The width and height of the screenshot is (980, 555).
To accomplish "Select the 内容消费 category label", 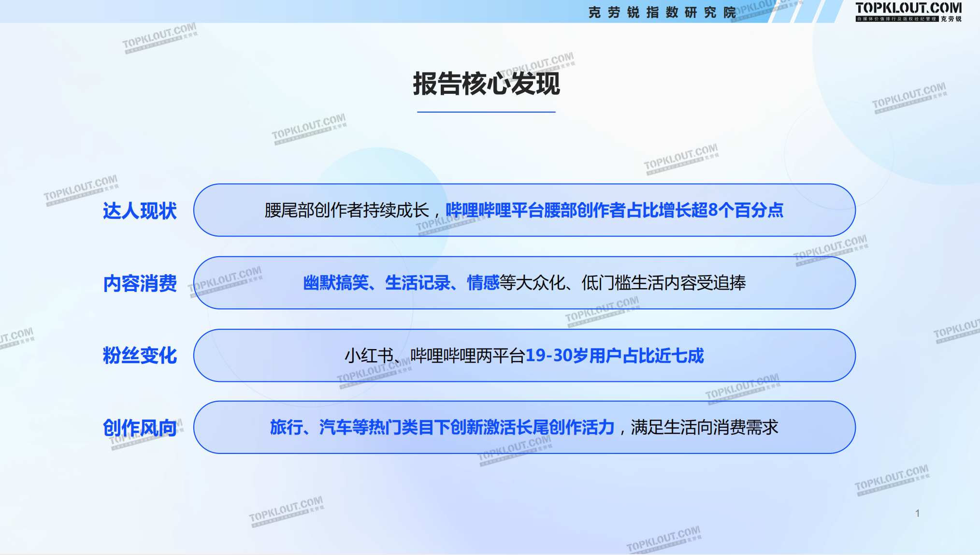I will 140,283.
